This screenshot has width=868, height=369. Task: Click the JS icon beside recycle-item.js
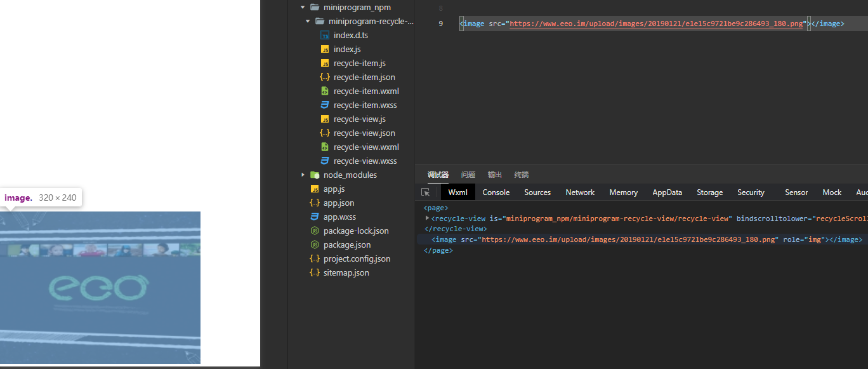pyautogui.click(x=325, y=64)
